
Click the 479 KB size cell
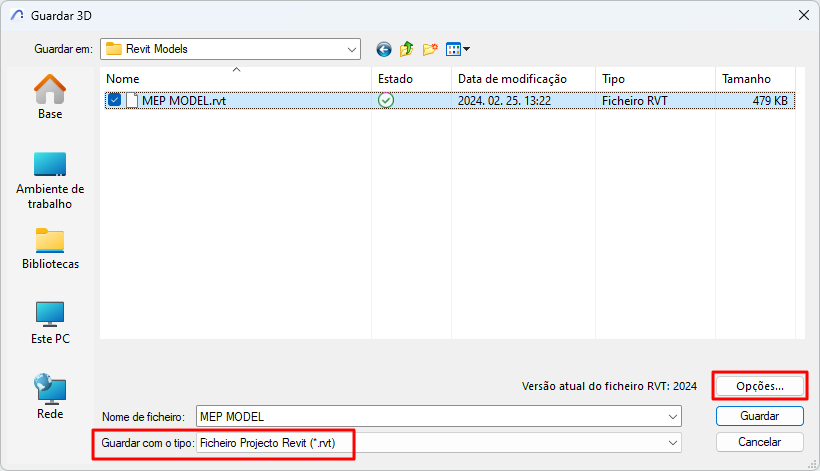click(x=770, y=100)
